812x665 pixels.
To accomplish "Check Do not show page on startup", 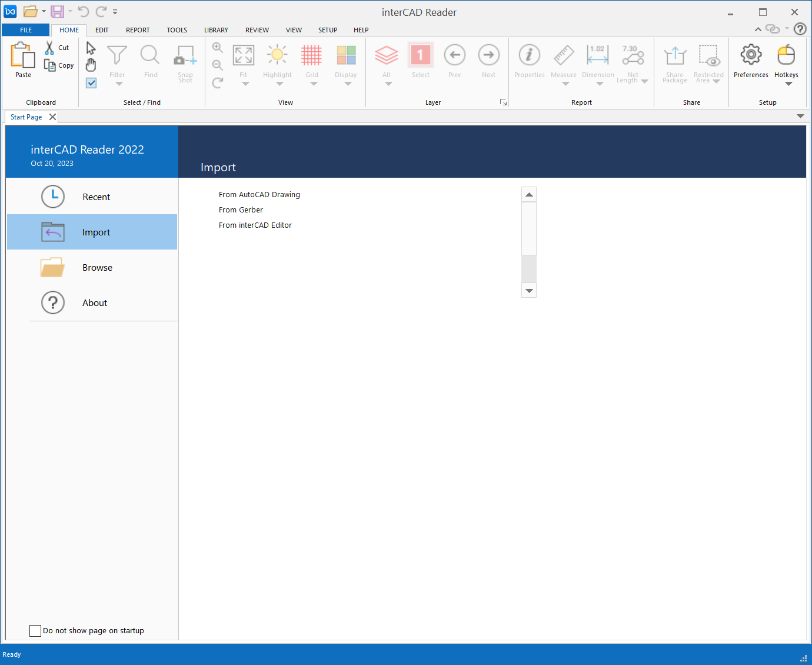I will click(x=35, y=631).
